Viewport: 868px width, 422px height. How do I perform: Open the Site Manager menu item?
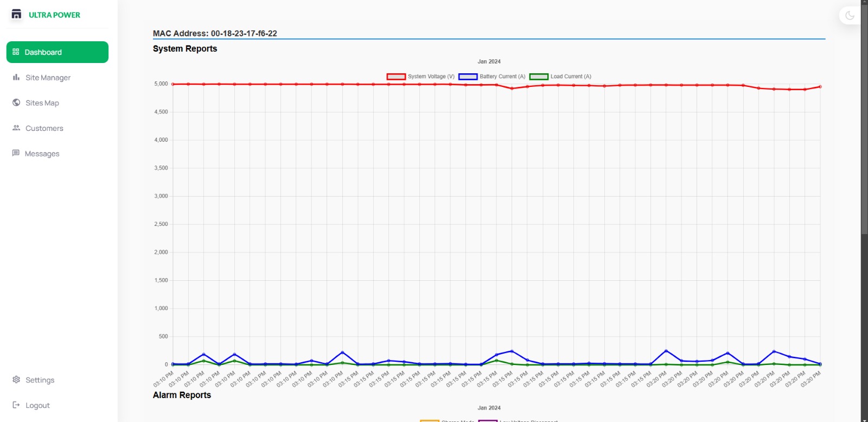pos(48,78)
